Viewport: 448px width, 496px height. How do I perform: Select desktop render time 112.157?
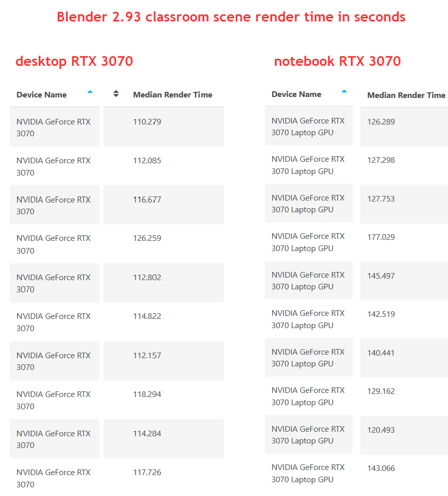(x=147, y=356)
